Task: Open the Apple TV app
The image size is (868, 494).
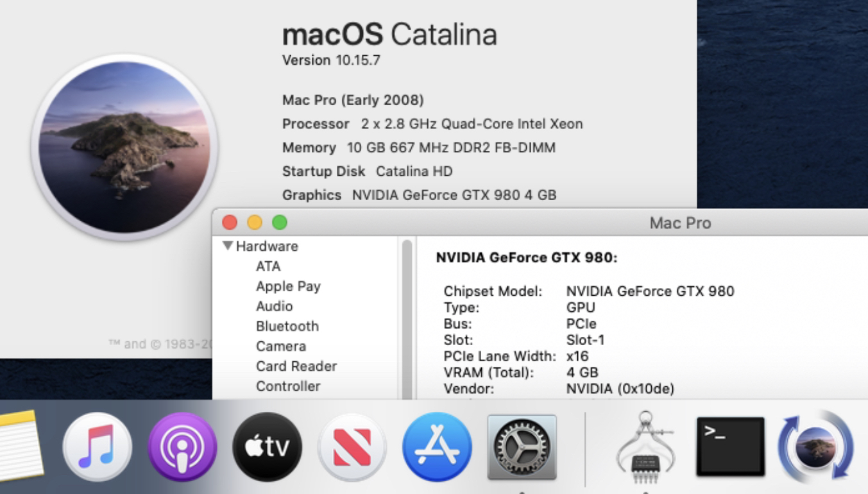Action: pos(267,447)
